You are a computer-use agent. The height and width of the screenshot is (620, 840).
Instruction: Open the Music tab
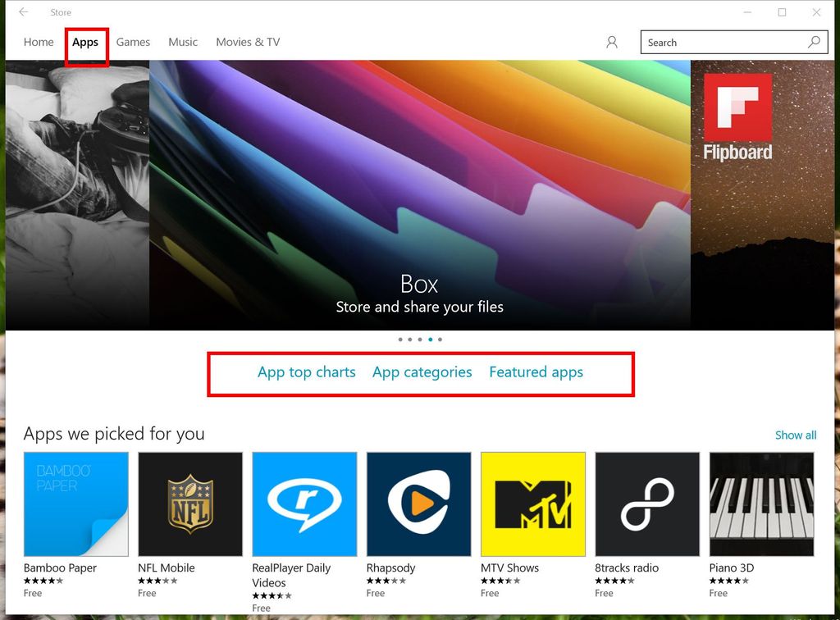182,42
